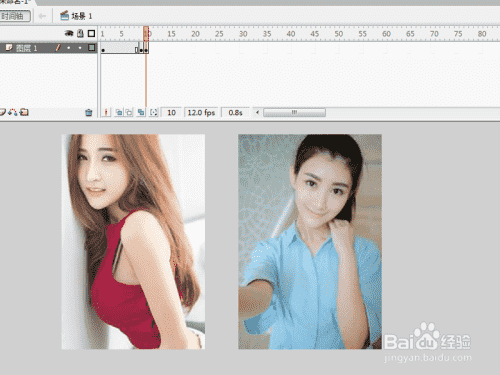Toggle lock dot for 图层 1
500x375 pixels.
pos(80,48)
